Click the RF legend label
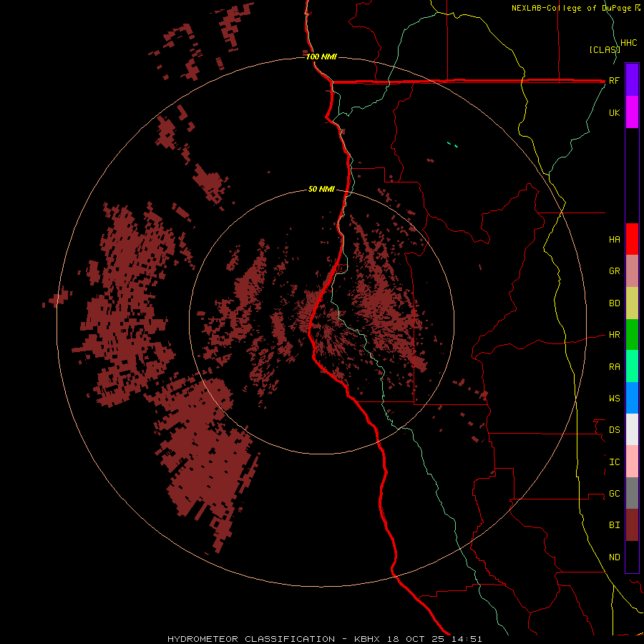Image resolution: width=644 pixels, height=644 pixels. click(615, 80)
